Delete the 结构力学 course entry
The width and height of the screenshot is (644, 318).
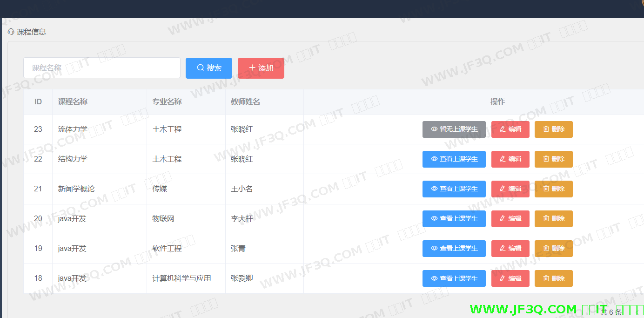coord(553,159)
